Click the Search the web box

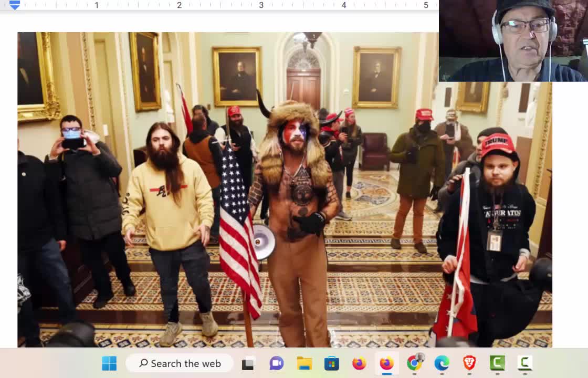[180, 363]
